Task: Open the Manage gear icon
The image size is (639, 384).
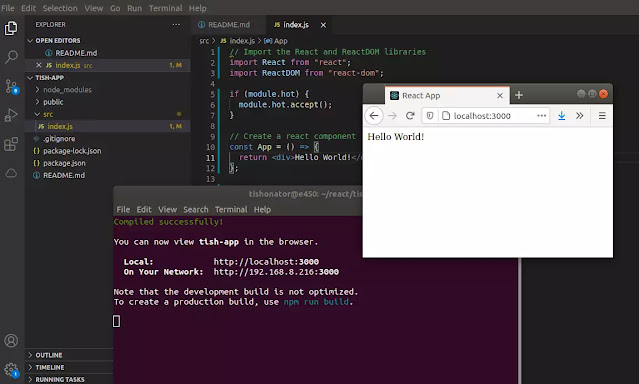Action: pyautogui.click(x=11, y=370)
